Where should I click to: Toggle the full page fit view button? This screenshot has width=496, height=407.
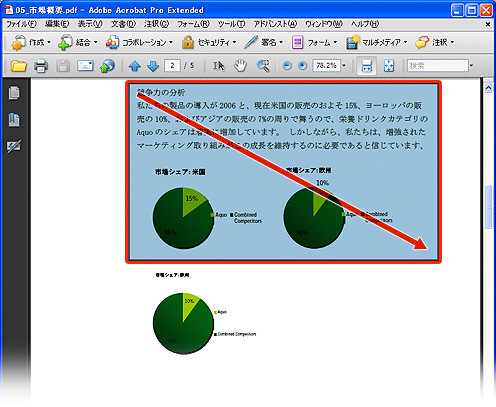(x=389, y=66)
